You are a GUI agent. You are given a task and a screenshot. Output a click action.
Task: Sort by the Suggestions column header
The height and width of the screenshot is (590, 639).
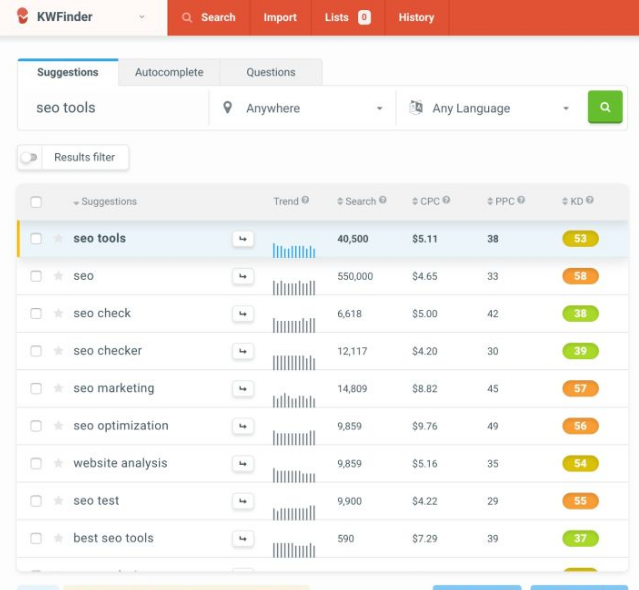click(x=105, y=202)
